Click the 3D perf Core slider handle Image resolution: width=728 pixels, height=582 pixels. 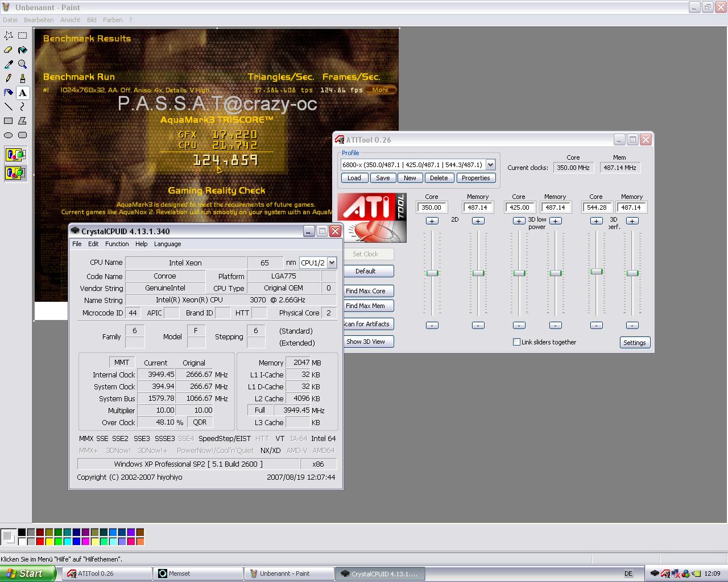pyautogui.click(x=596, y=272)
